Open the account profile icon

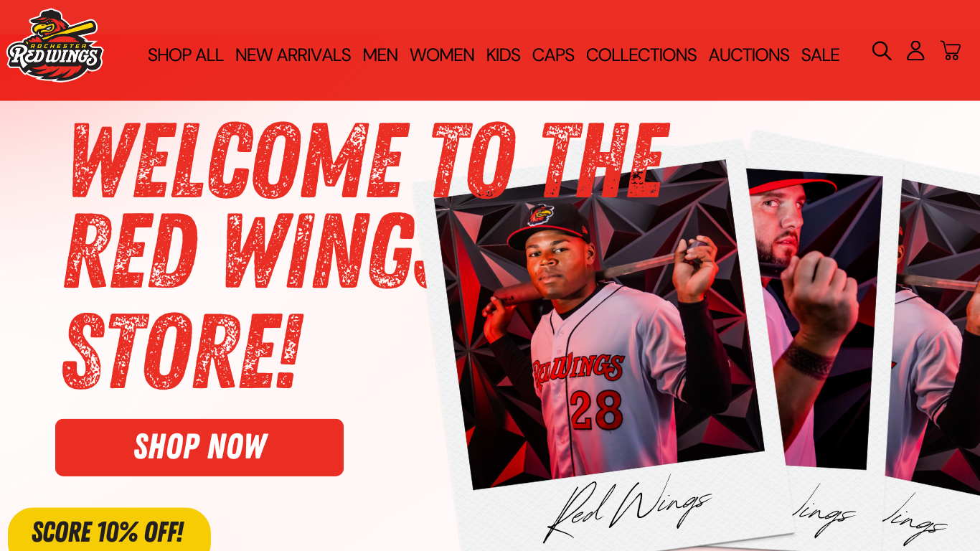pyautogui.click(x=915, y=51)
